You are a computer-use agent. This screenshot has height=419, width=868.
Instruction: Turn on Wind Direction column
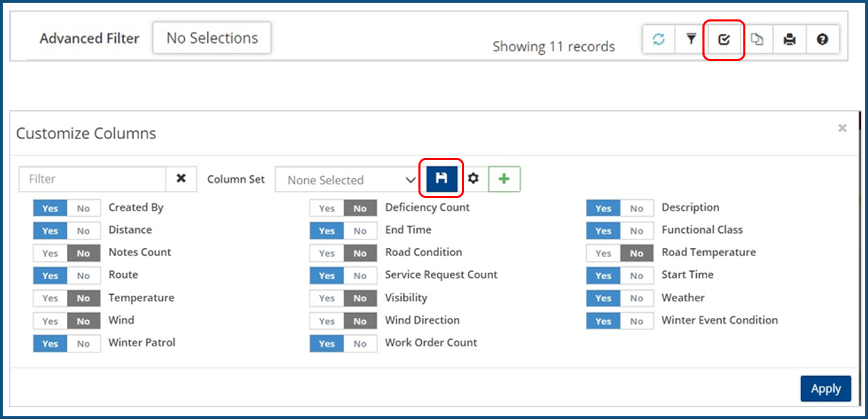(x=327, y=321)
